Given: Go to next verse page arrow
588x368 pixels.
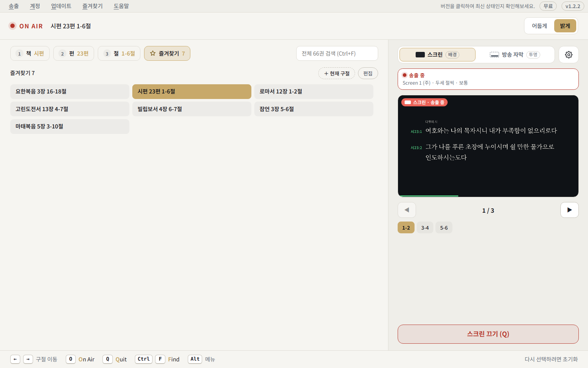Looking at the screenshot, I should pos(569,210).
